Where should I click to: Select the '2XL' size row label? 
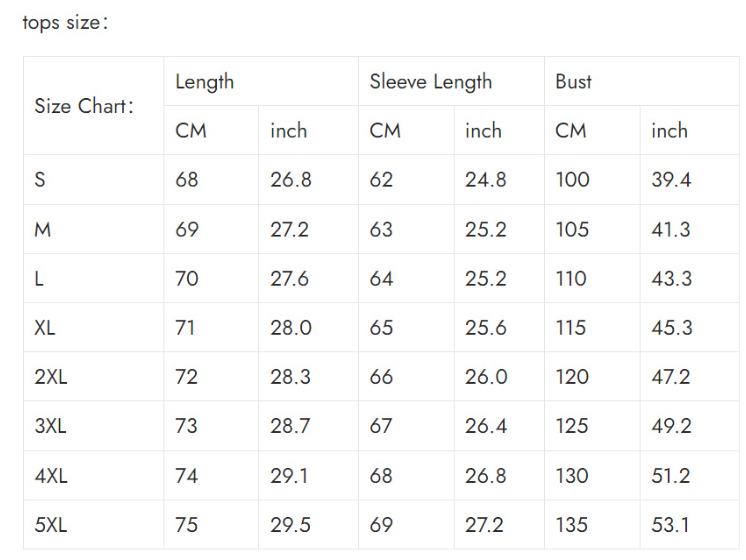[x=50, y=377]
